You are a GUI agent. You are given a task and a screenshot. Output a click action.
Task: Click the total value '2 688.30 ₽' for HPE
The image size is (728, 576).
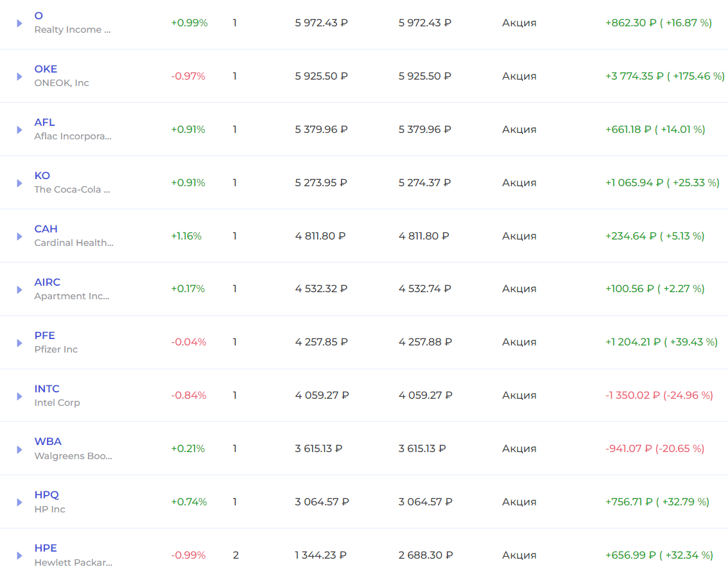click(425, 555)
